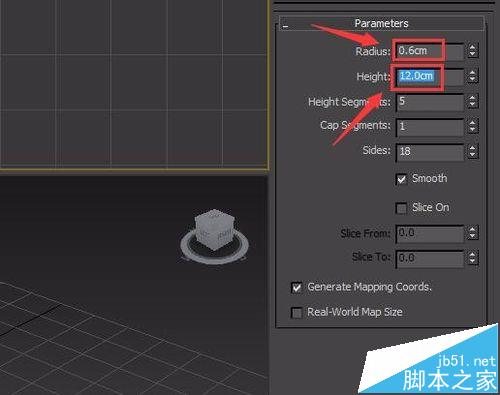The width and height of the screenshot is (500, 395).
Task: Click the Sides value field
Action: 430,152
